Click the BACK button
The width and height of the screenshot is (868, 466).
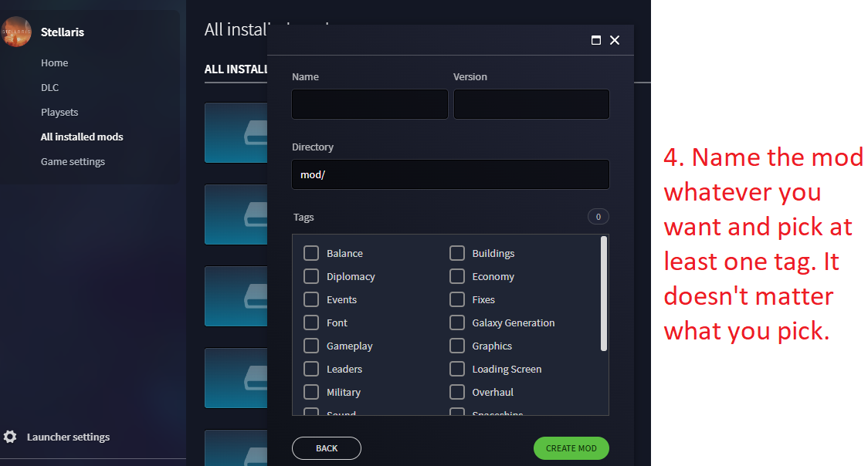(326, 448)
